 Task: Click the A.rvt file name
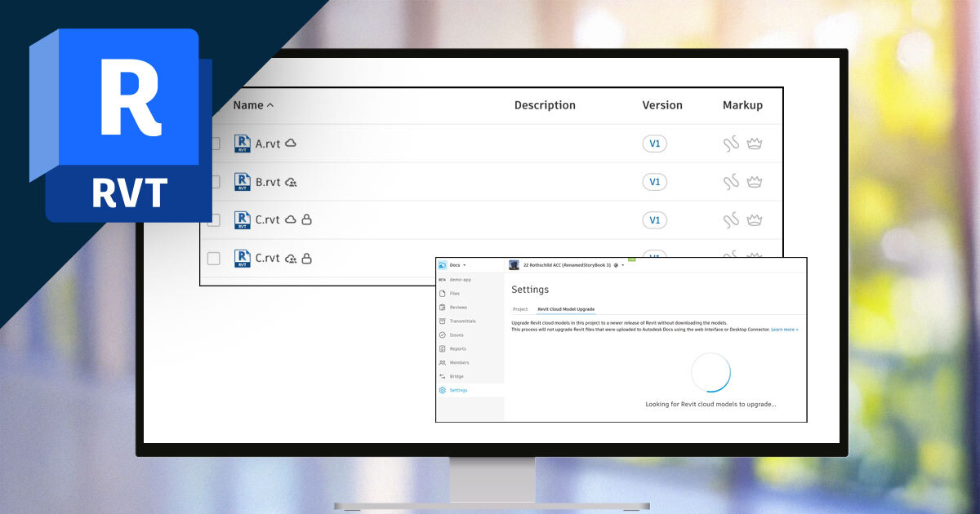tap(268, 144)
